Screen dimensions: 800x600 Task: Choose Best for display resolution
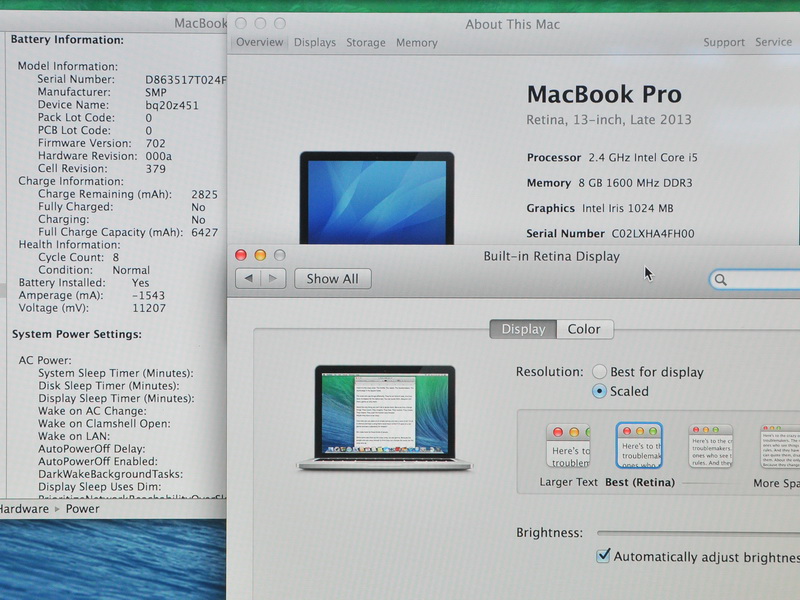point(599,371)
